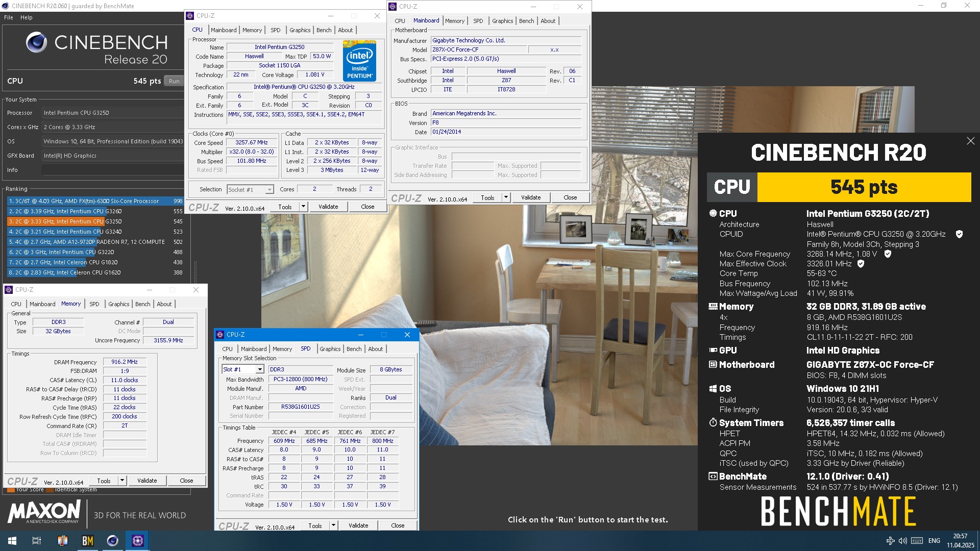Click the Cinebench taskbar icon
Image resolution: width=980 pixels, height=551 pixels.
coord(112,541)
